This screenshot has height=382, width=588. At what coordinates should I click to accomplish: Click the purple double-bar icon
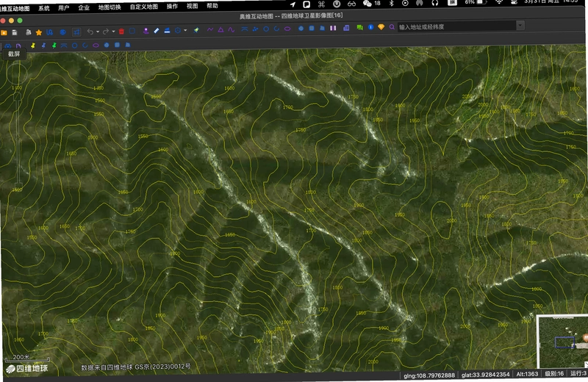(x=333, y=28)
